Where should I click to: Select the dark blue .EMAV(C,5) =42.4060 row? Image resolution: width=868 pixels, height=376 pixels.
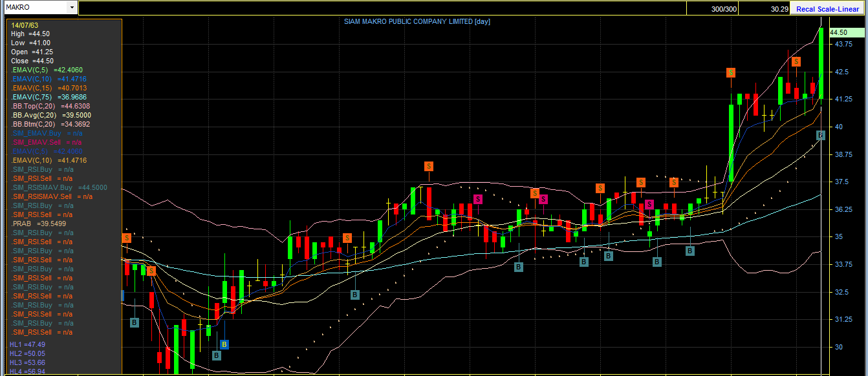47,151
